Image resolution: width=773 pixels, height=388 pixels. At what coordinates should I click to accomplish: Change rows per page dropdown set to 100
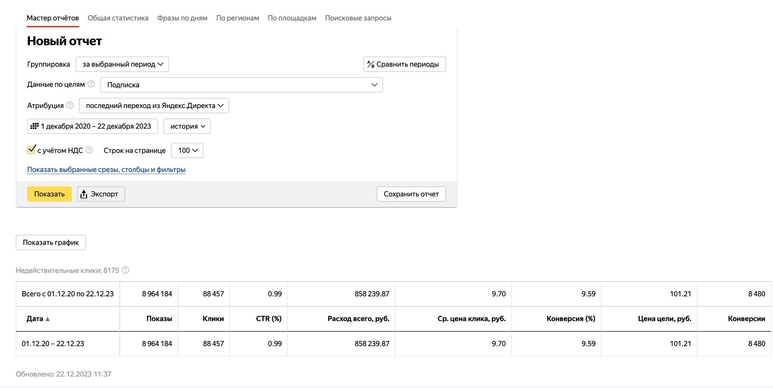click(187, 150)
